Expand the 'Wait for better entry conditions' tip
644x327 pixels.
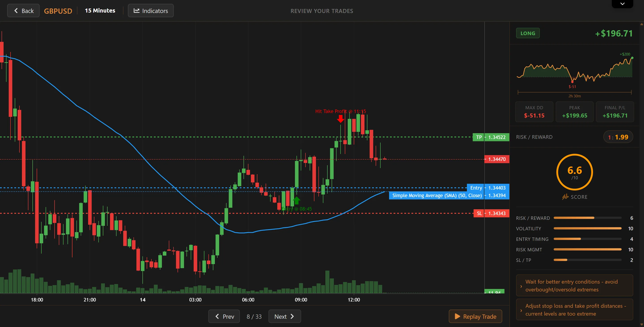click(x=574, y=285)
